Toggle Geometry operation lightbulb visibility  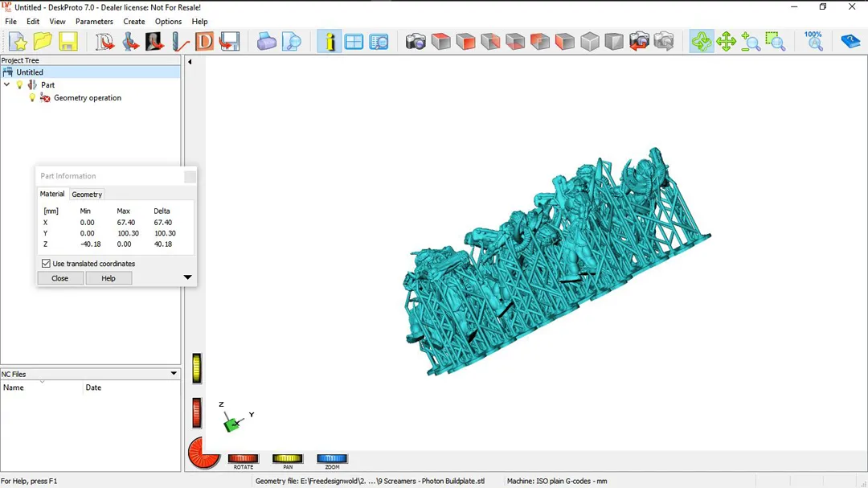[32, 98]
